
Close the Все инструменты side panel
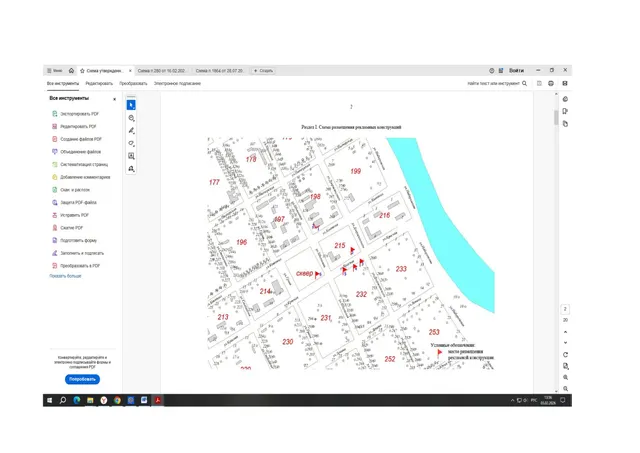[114, 99]
